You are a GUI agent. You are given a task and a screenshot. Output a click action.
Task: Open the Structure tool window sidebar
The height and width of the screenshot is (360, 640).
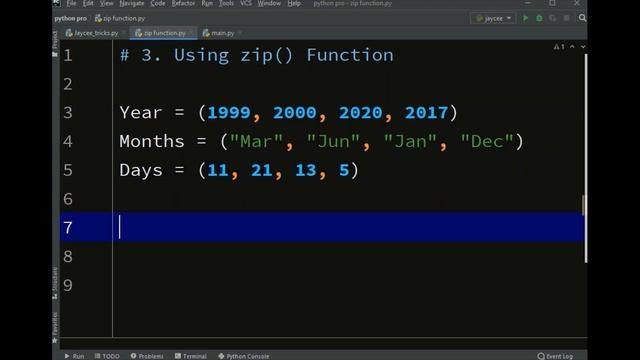click(55, 283)
